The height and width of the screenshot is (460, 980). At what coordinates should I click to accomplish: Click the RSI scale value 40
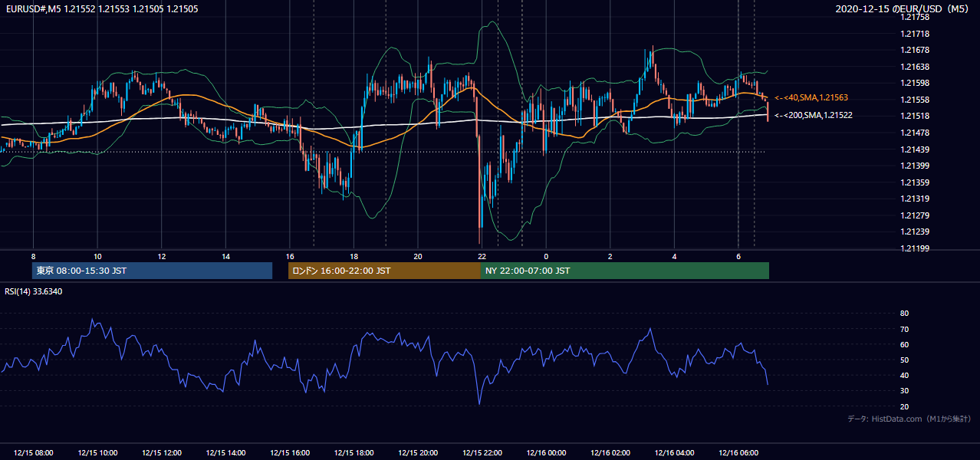point(905,375)
